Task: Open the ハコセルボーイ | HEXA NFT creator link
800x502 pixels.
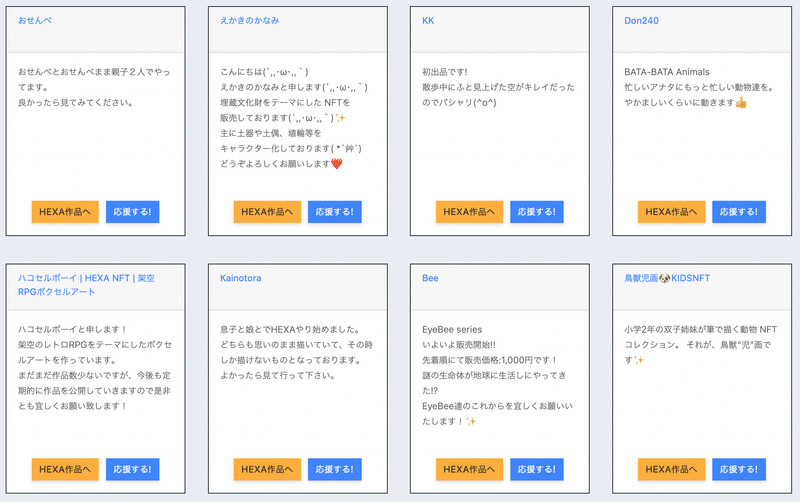Action: [x=86, y=285]
